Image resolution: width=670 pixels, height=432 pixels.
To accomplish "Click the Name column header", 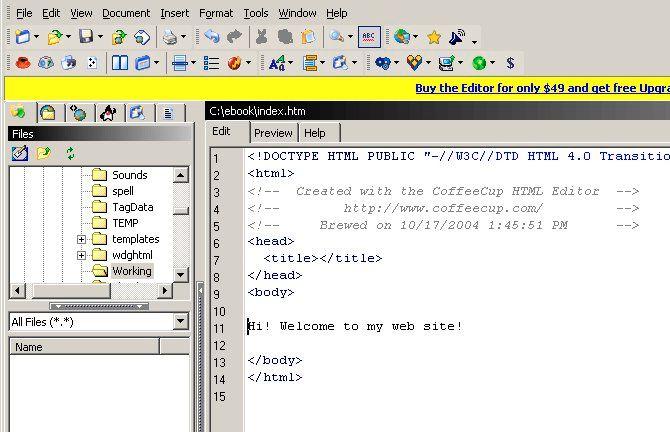I will tap(30, 347).
